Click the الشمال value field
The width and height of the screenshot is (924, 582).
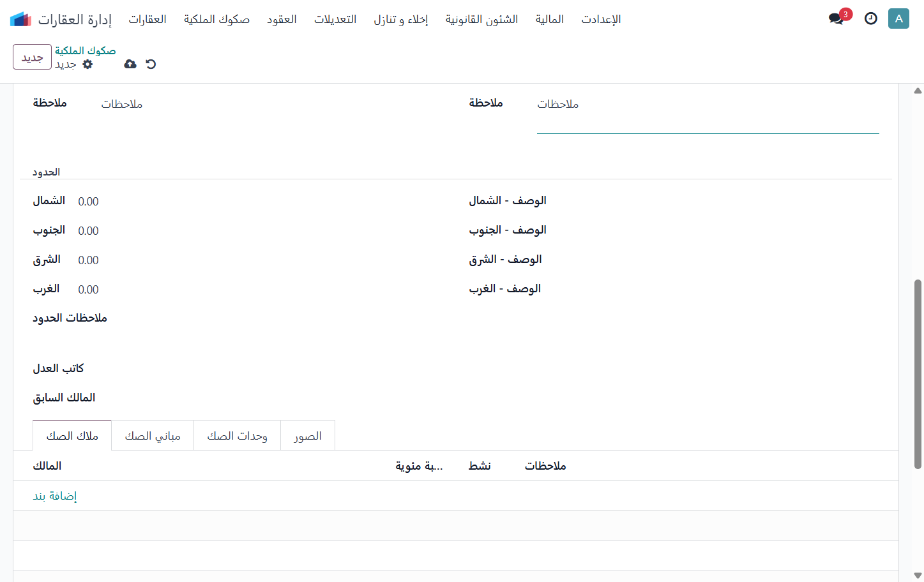(261, 202)
